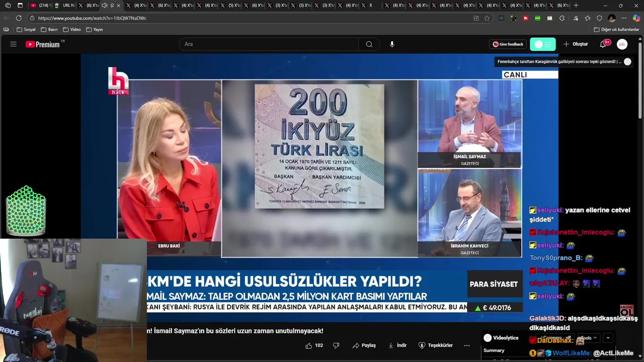Viewport: 644px width, 362px height.
Task: Open the YouTube account avatar menu
Action: (622, 44)
